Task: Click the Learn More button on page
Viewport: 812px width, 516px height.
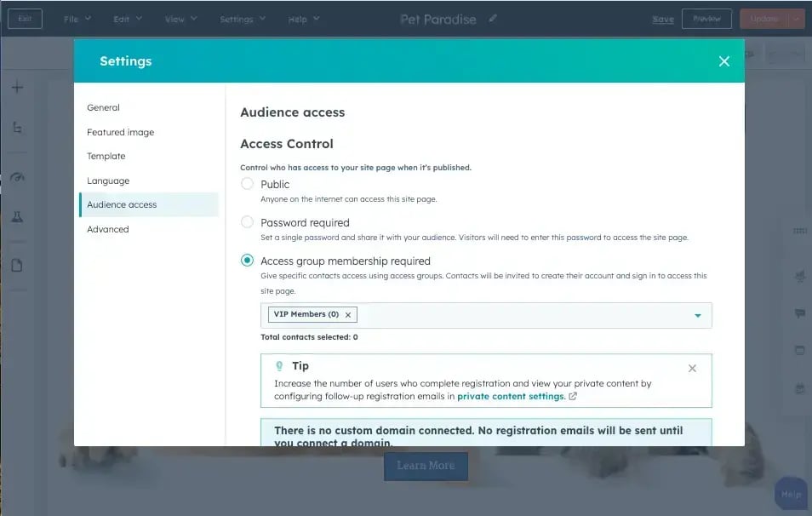Action: coord(426,466)
